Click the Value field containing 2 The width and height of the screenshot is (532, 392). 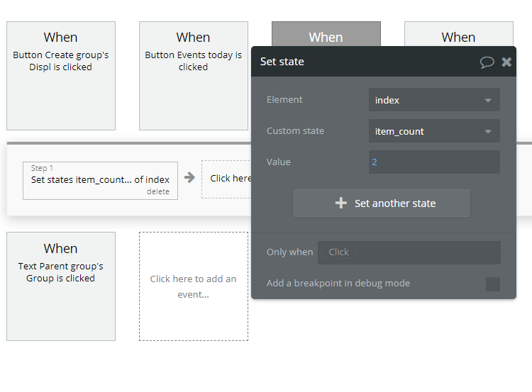(x=433, y=162)
